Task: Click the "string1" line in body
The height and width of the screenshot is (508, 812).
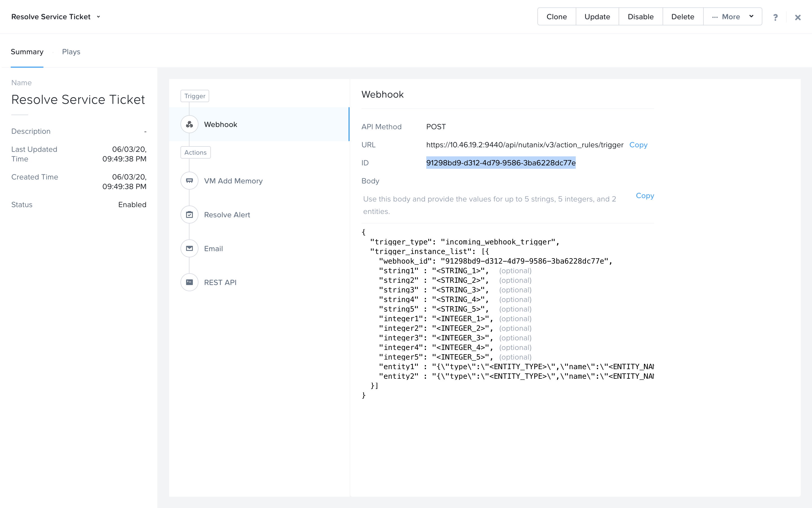Action: (x=455, y=271)
